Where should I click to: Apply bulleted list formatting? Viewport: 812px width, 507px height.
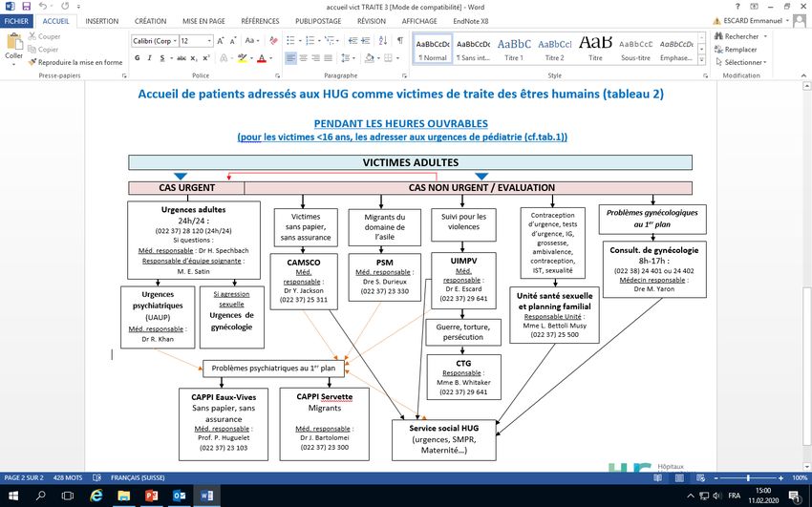[x=289, y=41]
